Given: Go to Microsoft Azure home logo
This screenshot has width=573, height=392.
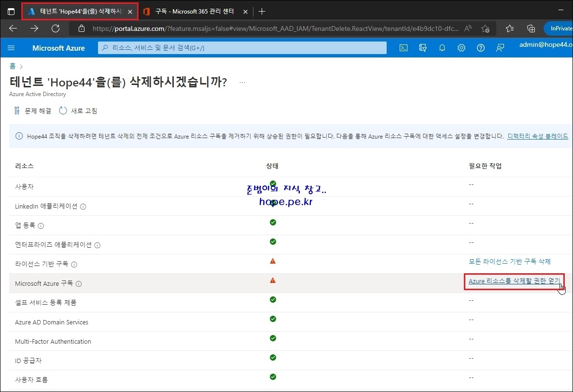Looking at the screenshot, I should click(x=58, y=48).
